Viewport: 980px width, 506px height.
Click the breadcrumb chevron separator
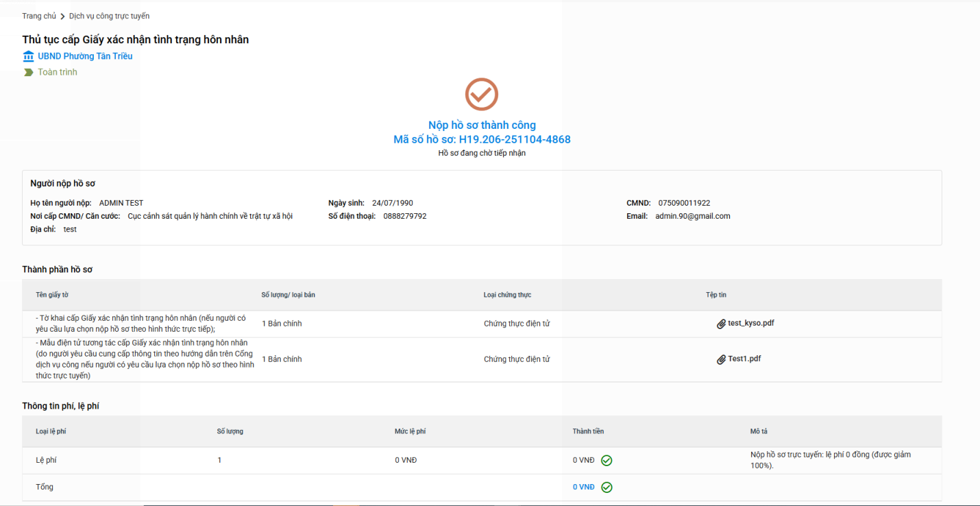[62, 16]
